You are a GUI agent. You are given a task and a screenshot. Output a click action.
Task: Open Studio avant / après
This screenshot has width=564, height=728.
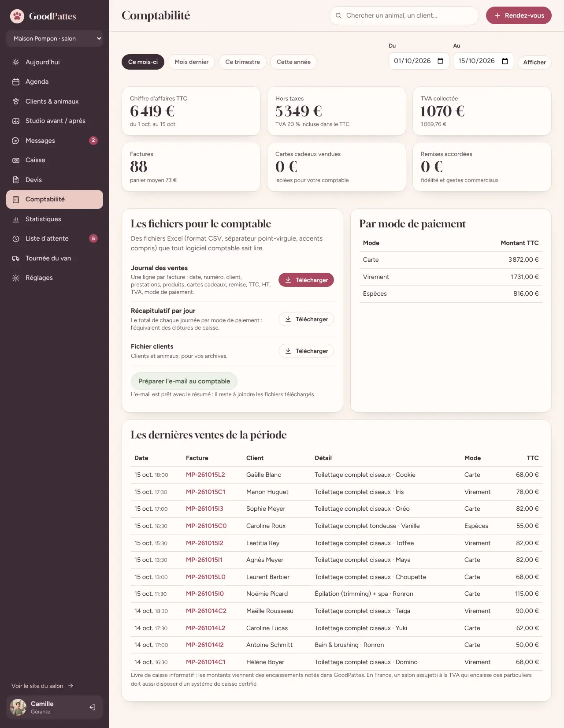point(55,121)
